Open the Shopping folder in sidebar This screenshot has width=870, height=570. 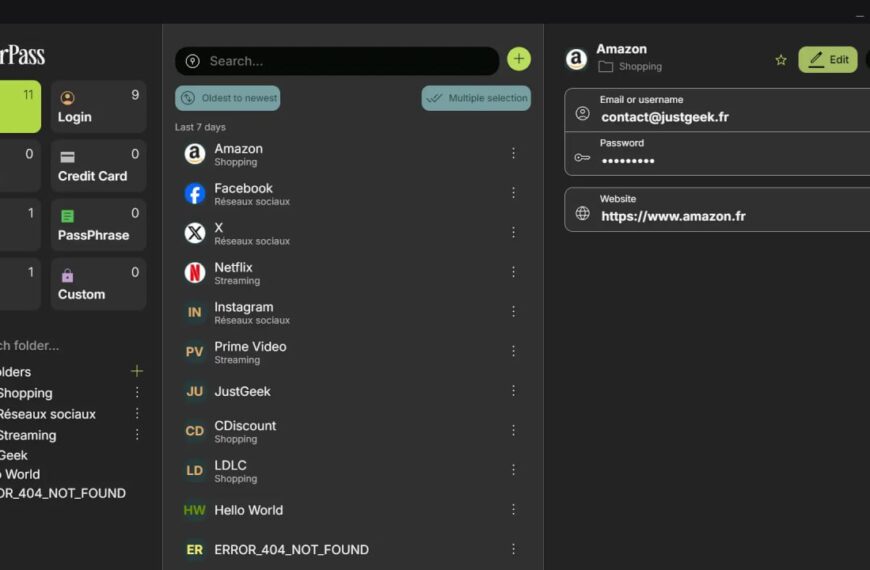(26, 393)
